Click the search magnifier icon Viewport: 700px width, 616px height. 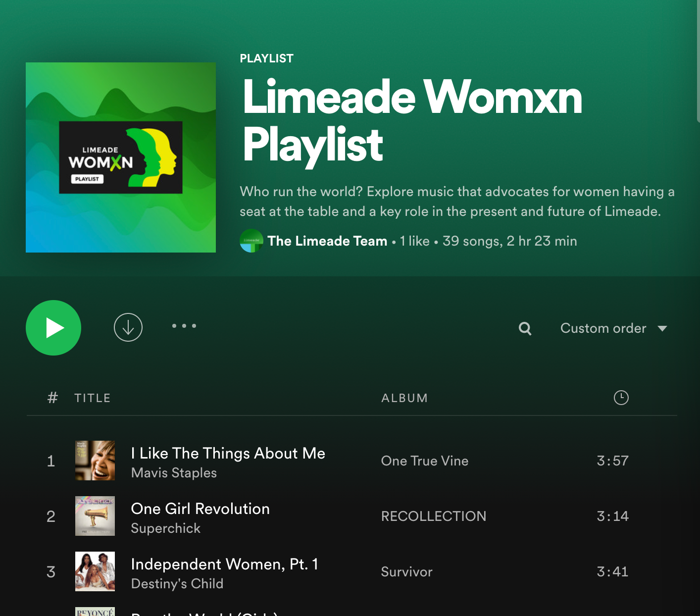(525, 328)
